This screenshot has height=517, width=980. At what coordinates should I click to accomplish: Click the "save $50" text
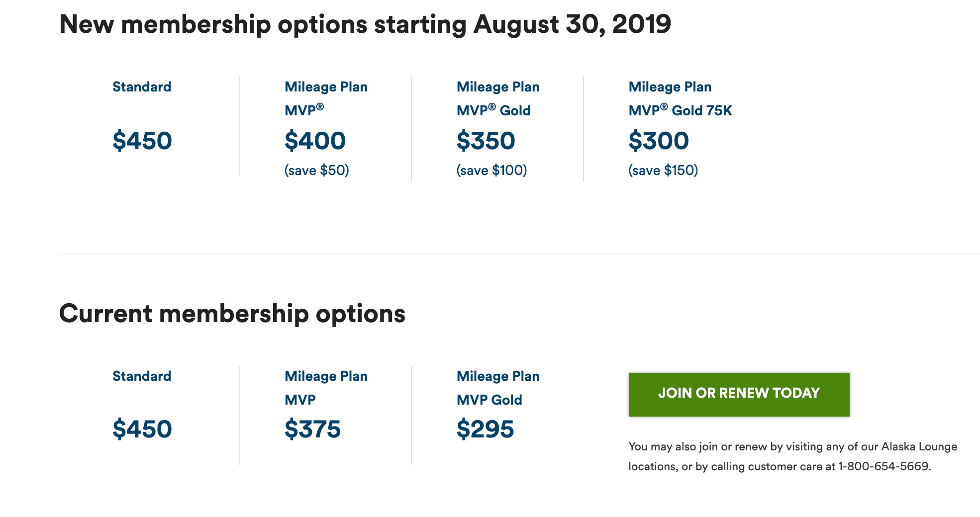pos(317,171)
